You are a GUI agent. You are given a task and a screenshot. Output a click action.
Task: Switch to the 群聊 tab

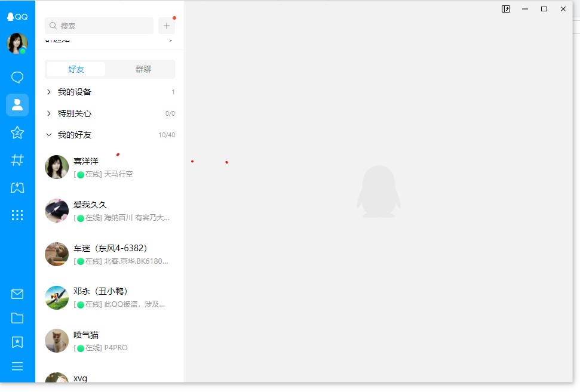[x=143, y=69]
